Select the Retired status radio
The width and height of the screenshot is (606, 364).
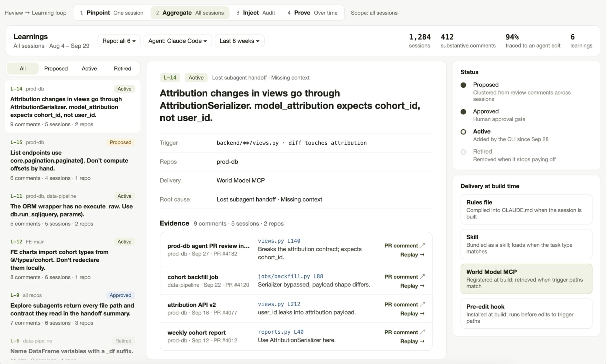point(463,152)
